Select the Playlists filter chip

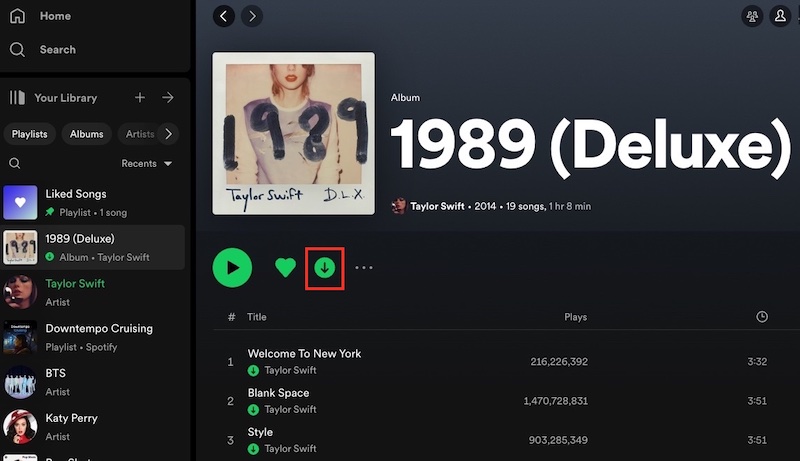30,134
